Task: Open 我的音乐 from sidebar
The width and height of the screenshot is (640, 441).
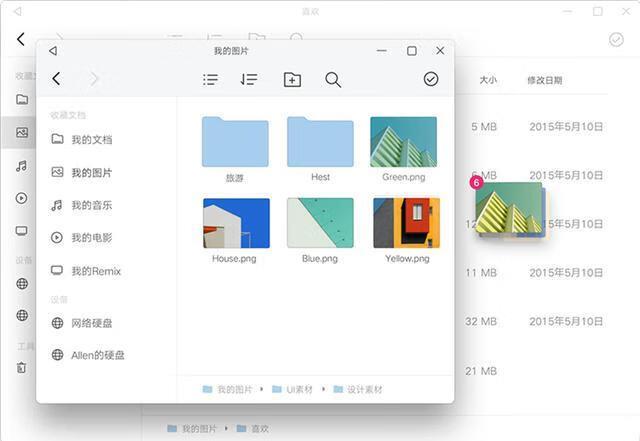Action: [x=91, y=205]
